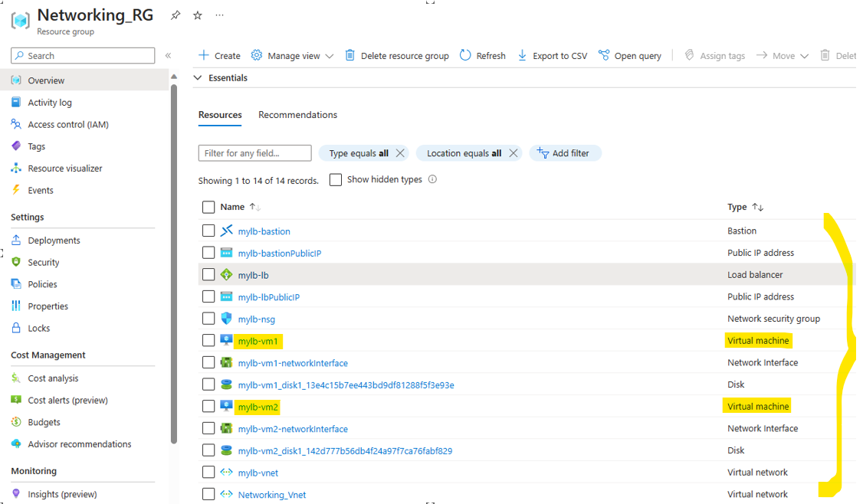Click Export to CSV
This screenshot has width=863, height=504.
point(553,56)
